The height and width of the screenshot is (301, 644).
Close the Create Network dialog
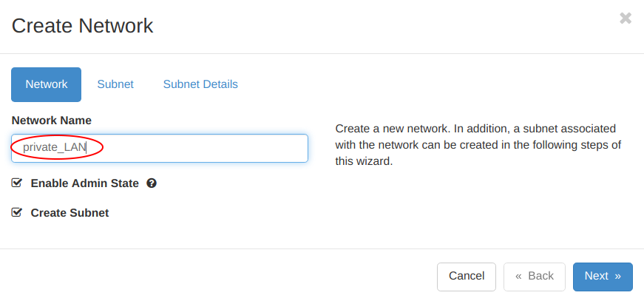[x=626, y=18]
